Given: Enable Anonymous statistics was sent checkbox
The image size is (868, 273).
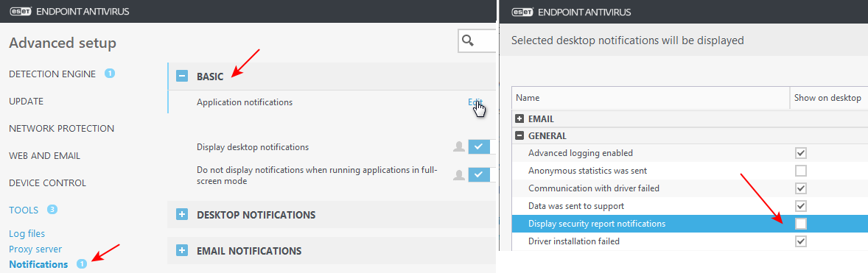Looking at the screenshot, I should tap(800, 170).
